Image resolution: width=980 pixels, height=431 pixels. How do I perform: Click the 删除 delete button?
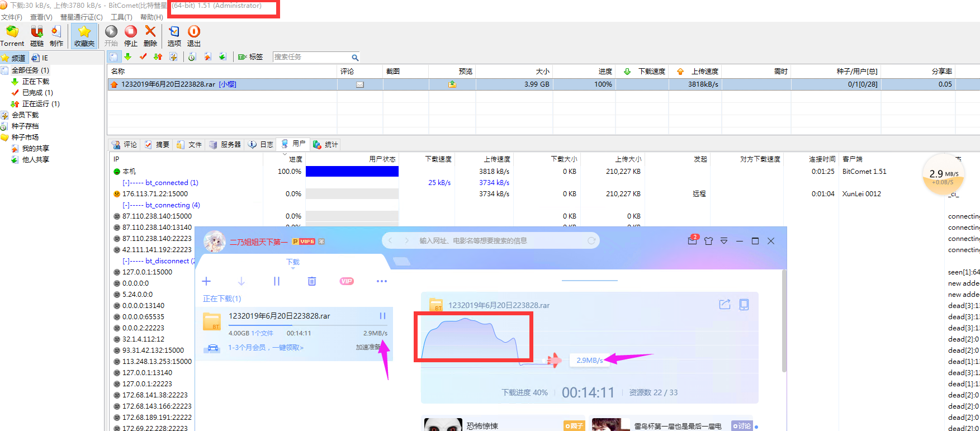pos(150,36)
